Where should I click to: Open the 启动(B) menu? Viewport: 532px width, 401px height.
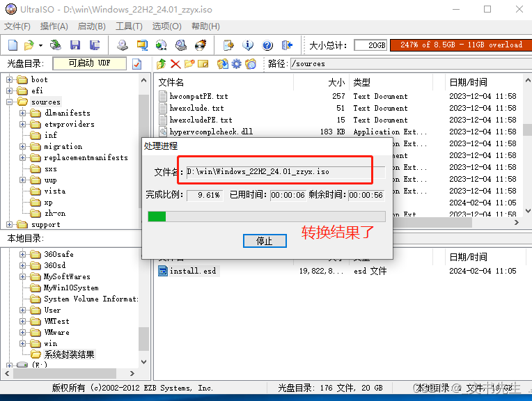pyautogui.click(x=92, y=26)
